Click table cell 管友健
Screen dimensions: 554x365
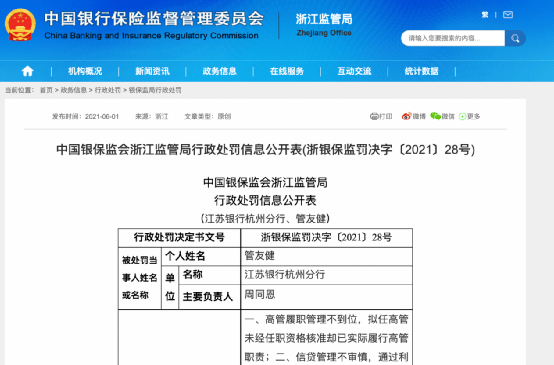pos(326,256)
